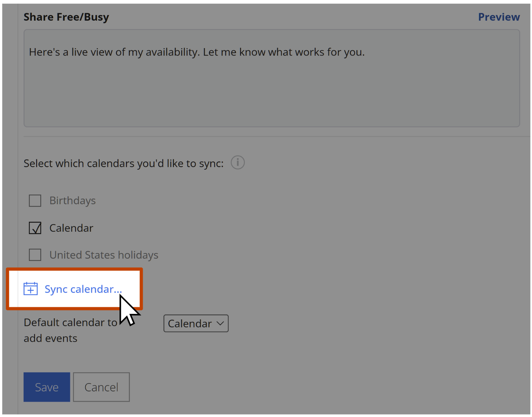Viewport: 532px width, 417px height.
Task: Click into the availability message text box
Action: pyautogui.click(x=272, y=78)
